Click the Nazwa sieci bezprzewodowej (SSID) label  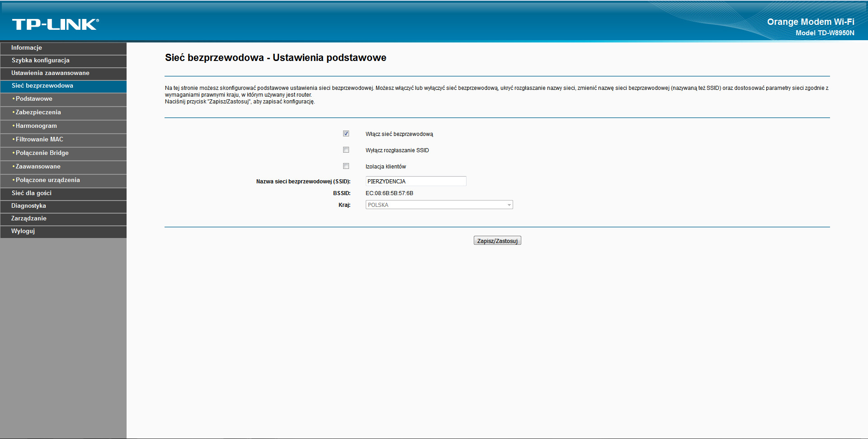[303, 182]
